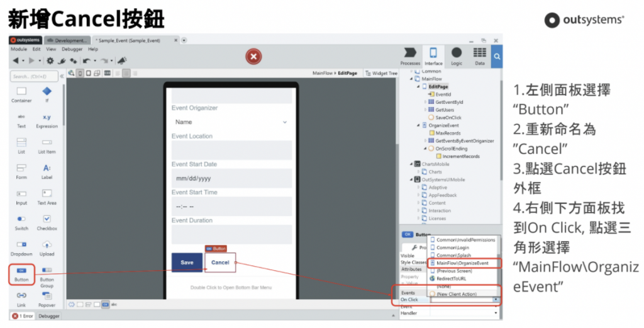Select the Button Group widget
This screenshot has width=644, height=328.
click(47, 277)
